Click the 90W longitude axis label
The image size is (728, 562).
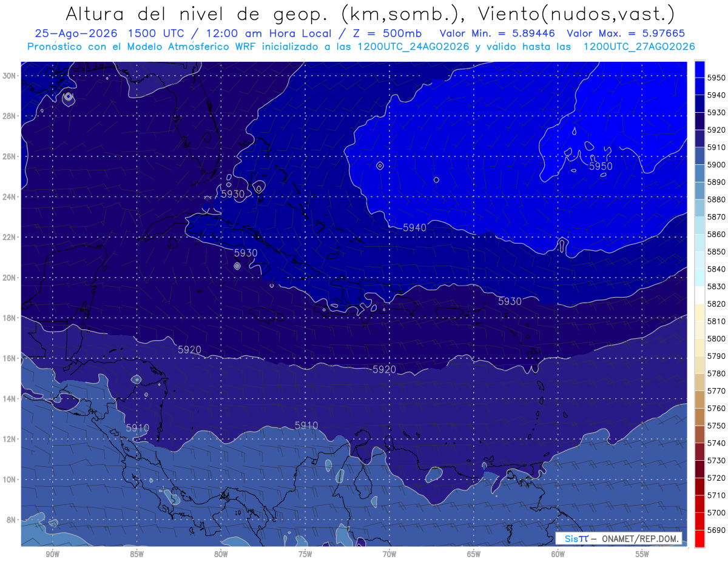[x=53, y=554]
